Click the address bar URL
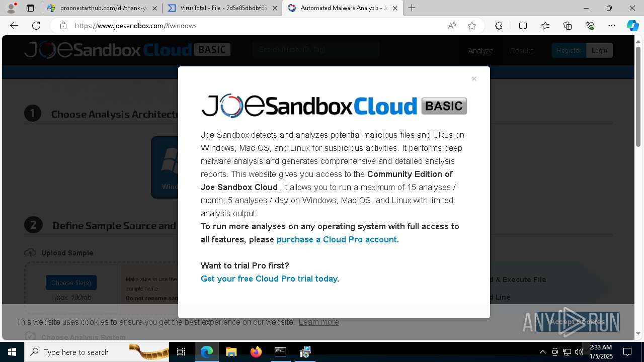 point(136,26)
